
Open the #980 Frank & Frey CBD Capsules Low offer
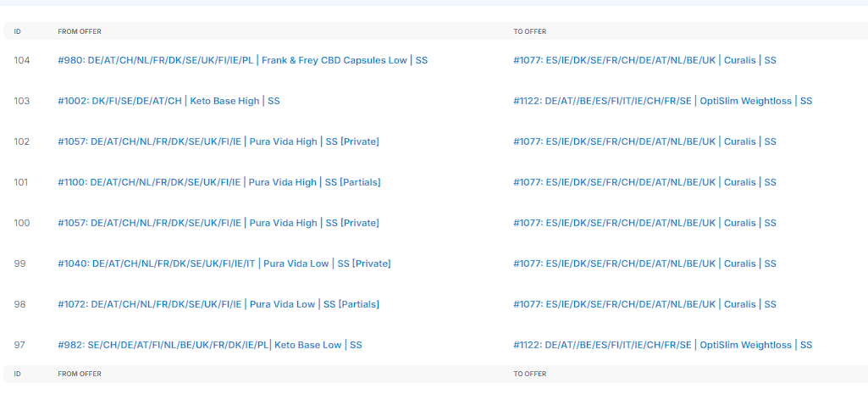[242, 60]
